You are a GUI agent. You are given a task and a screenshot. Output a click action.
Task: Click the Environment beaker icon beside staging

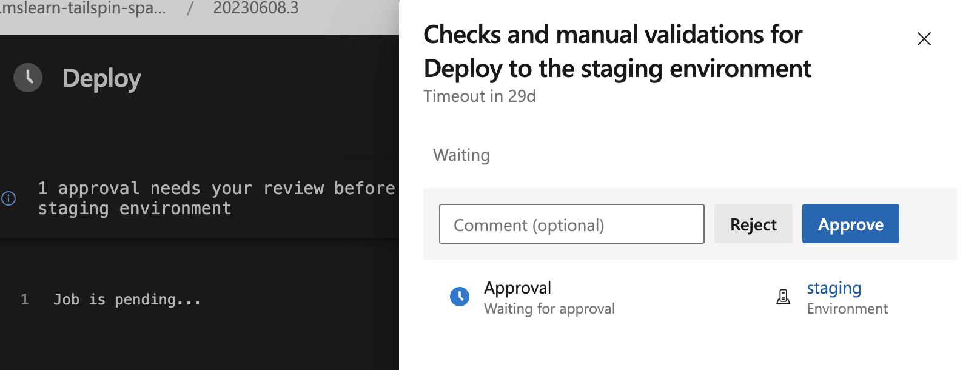783,297
